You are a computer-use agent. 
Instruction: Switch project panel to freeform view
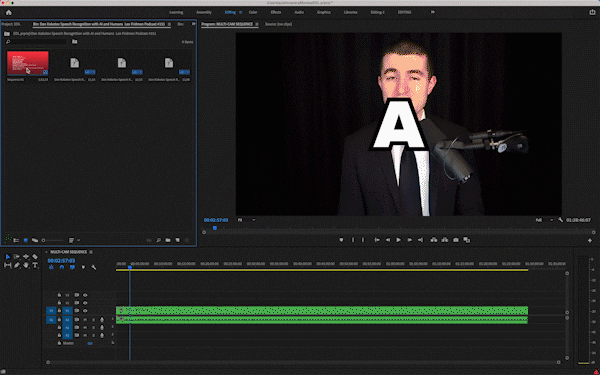pos(35,240)
